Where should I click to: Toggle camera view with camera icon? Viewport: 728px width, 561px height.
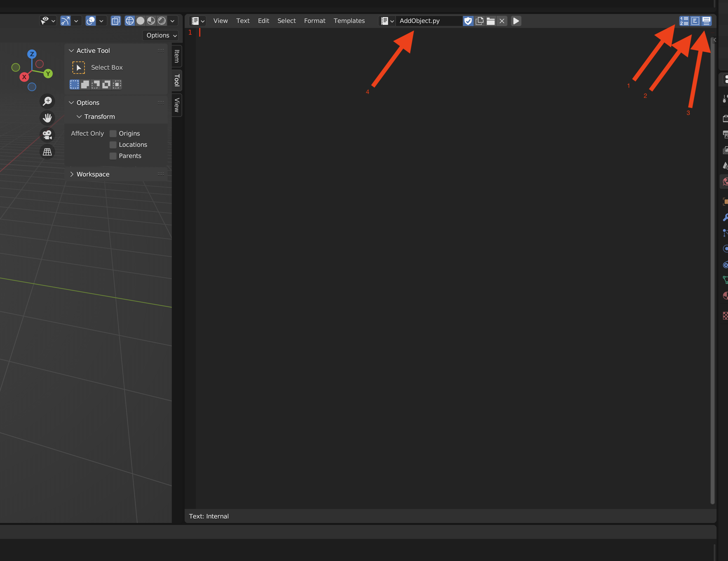pos(47,135)
